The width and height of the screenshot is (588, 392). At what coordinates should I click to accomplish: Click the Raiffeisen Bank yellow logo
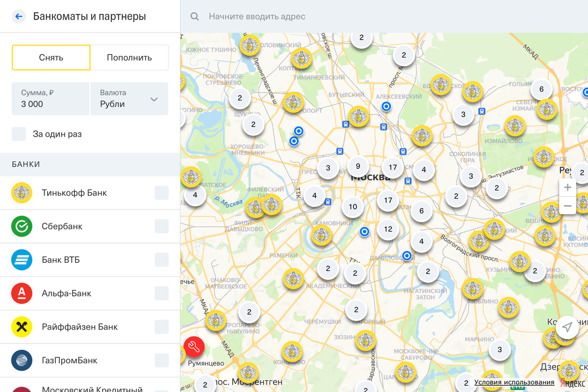22,327
